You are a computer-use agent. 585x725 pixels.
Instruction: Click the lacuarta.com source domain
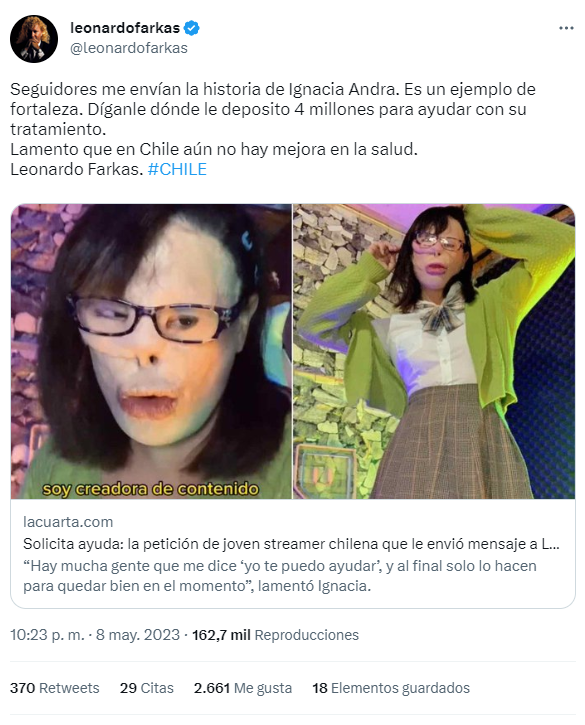[x=68, y=522]
